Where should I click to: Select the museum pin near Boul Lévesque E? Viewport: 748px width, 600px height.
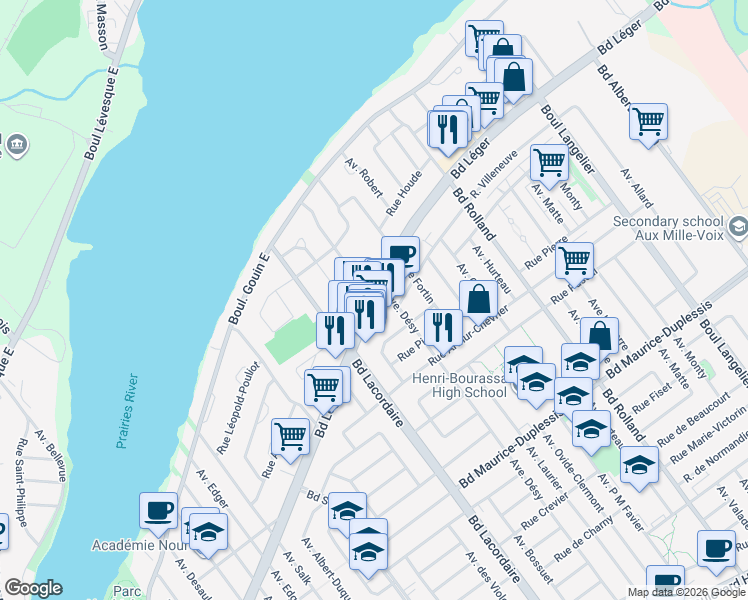(x=17, y=145)
